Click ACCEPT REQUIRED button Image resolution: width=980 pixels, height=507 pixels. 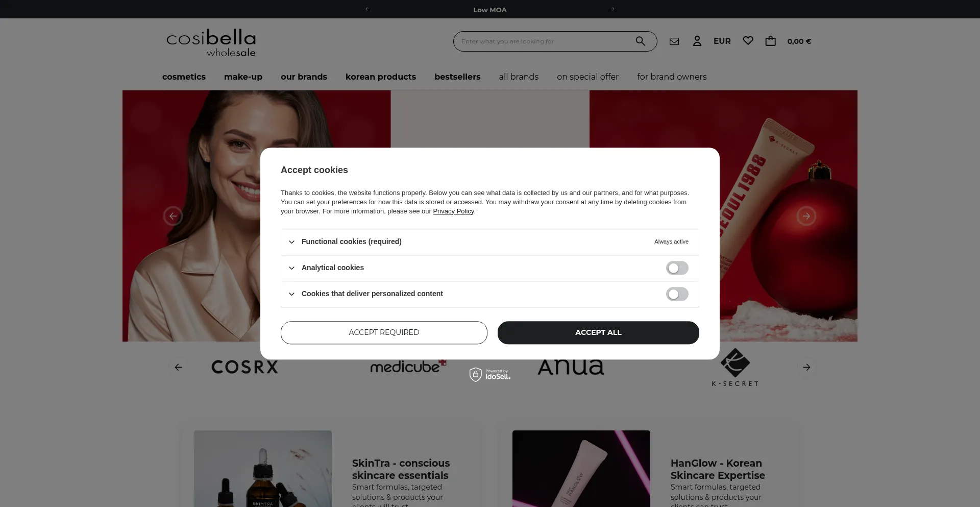click(x=384, y=332)
